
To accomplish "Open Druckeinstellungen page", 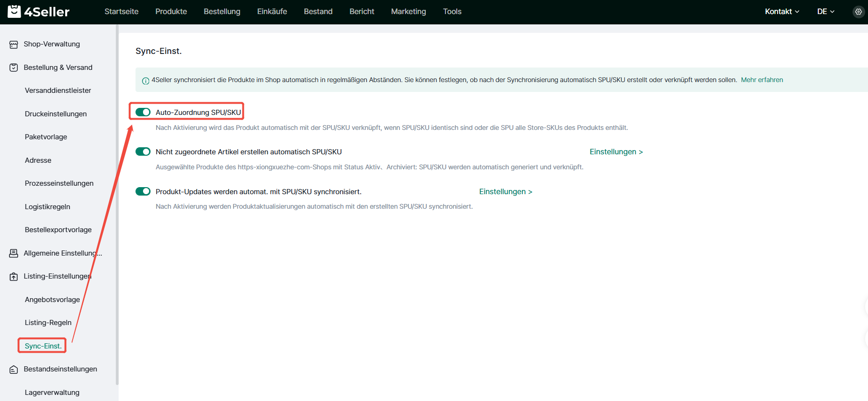I will [x=56, y=114].
